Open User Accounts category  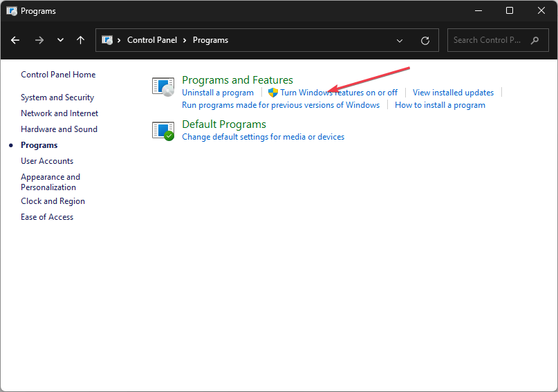click(47, 161)
